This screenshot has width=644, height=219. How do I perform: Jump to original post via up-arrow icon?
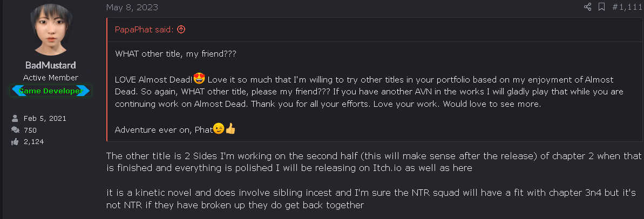point(181,30)
